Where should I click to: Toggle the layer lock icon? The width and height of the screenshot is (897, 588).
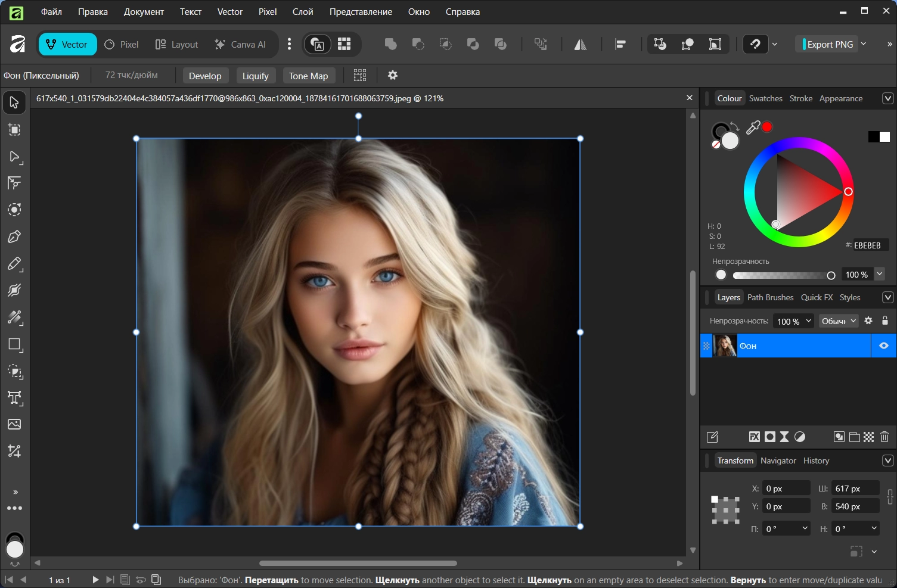pos(885,321)
